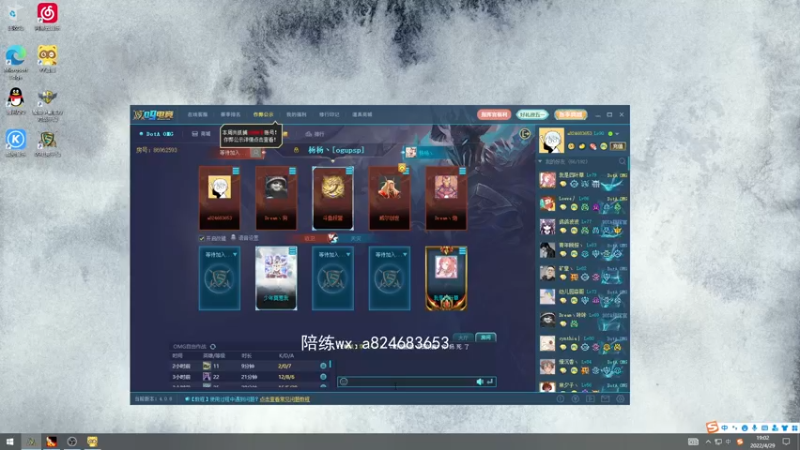Click recharge button under profile name
Viewport: 800px width, 450px height.
pos(618,146)
